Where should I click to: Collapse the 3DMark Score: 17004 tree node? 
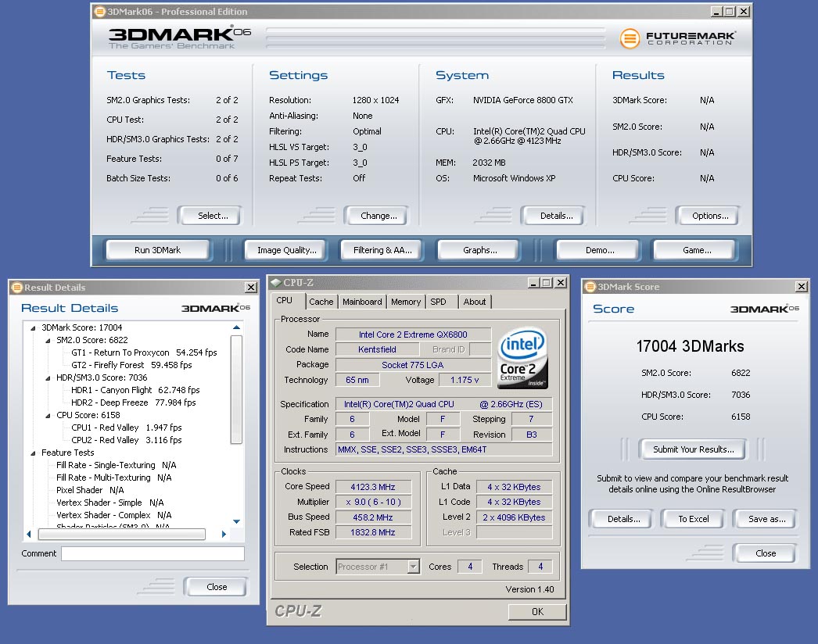point(33,328)
